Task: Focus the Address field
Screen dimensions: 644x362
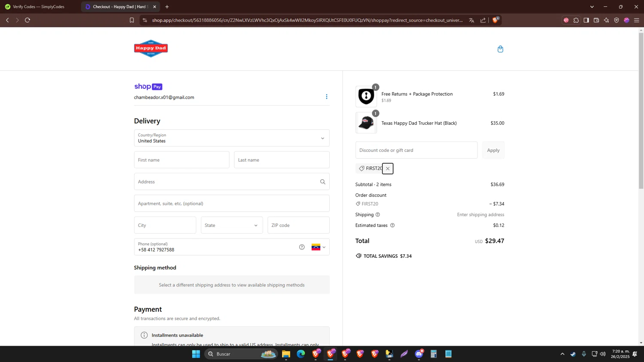Action: point(232,182)
